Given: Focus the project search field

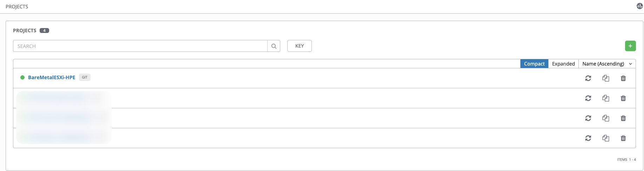Looking at the screenshot, I should point(140,46).
